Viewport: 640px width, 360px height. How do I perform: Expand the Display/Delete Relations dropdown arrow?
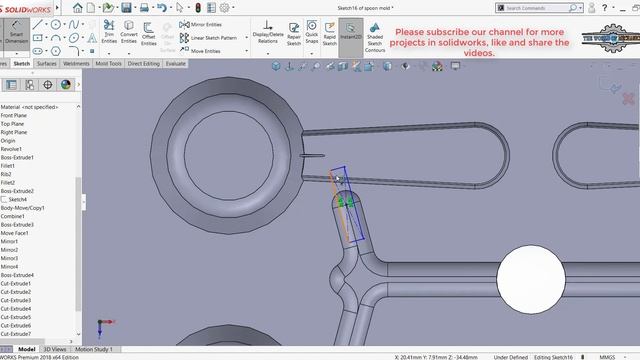coord(268,53)
